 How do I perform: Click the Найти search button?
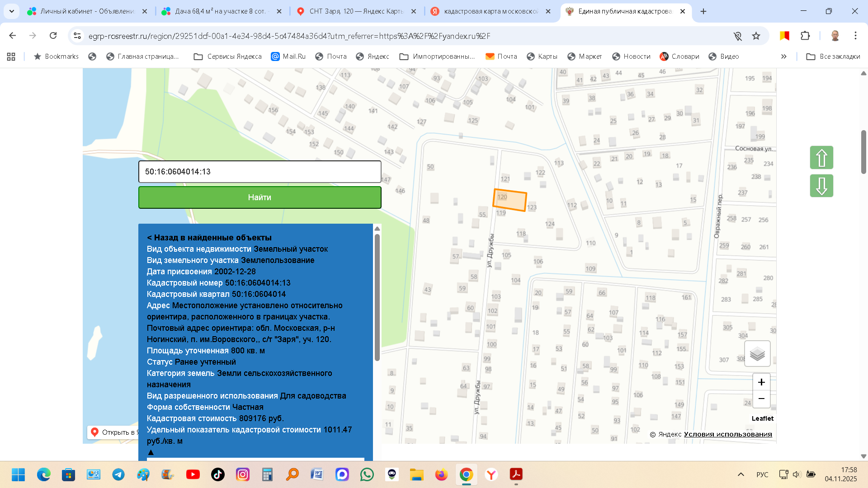(259, 197)
